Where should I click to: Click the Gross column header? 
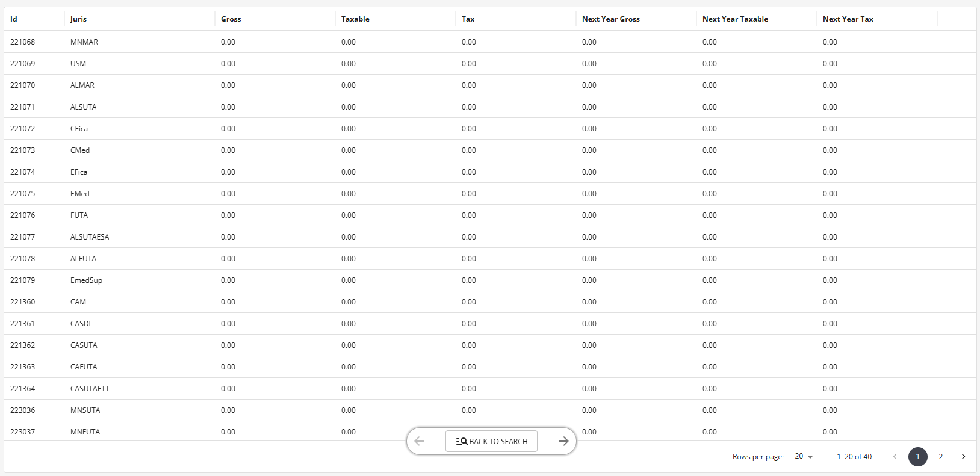(x=231, y=19)
